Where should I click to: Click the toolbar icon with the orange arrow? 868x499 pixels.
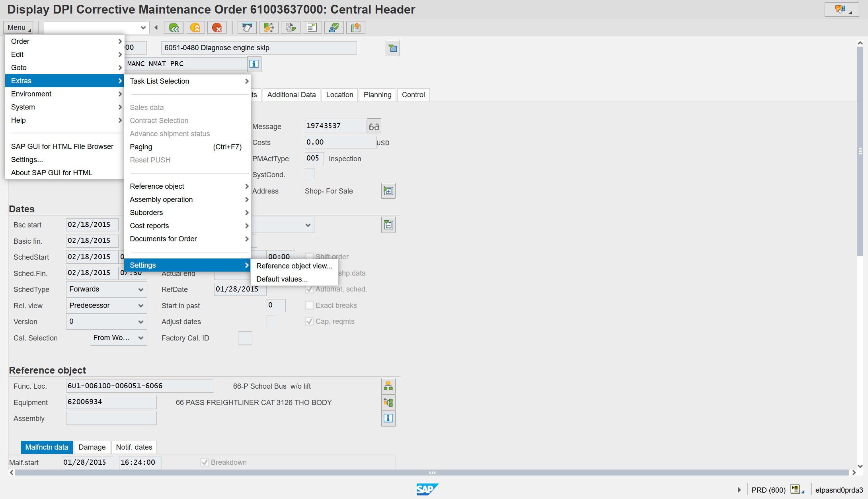(x=269, y=27)
